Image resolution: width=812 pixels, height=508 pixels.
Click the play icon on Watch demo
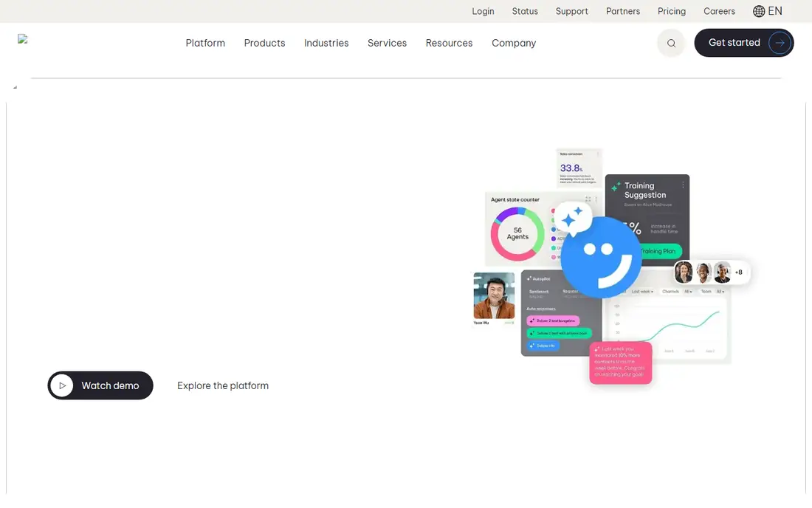[62, 385]
